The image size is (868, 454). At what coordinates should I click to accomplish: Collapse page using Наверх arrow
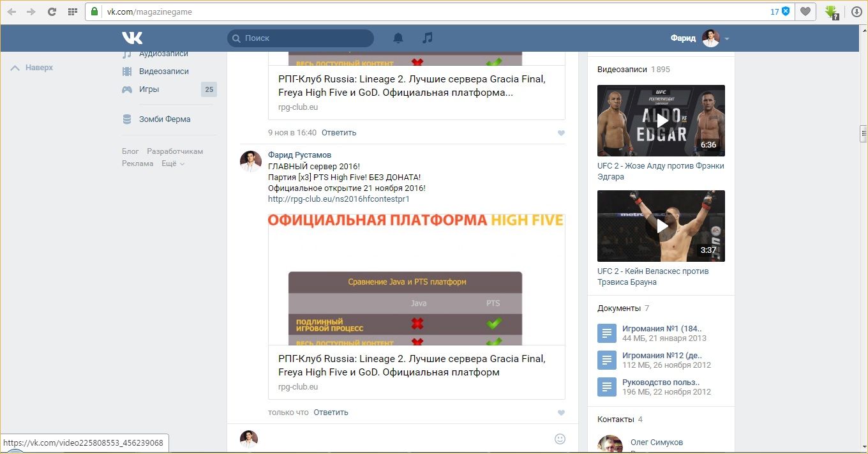[x=32, y=68]
